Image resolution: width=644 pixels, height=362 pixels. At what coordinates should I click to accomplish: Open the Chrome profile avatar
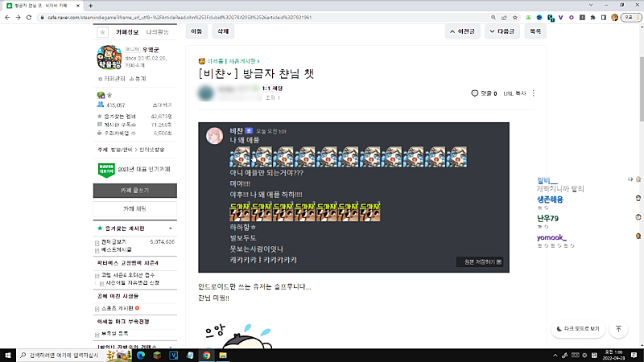[614, 18]
